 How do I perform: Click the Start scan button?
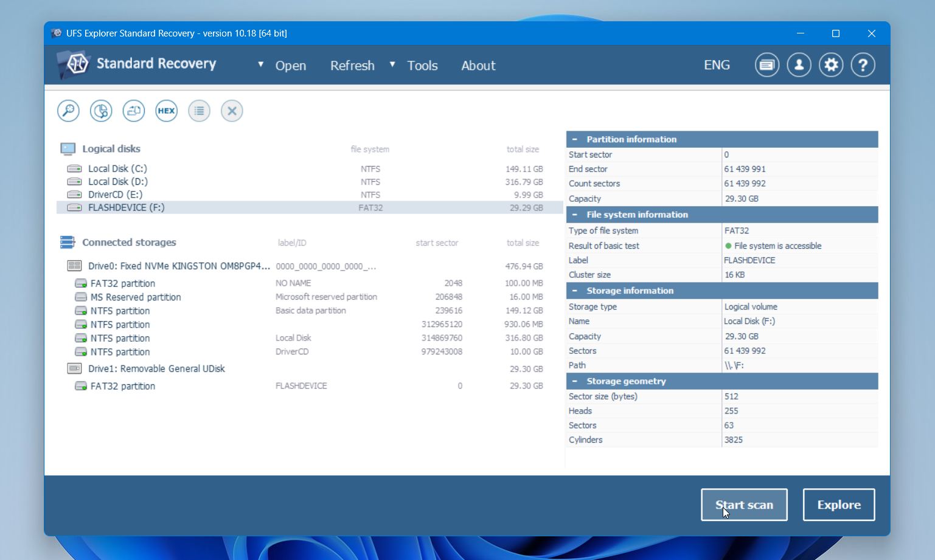(744, 505)
